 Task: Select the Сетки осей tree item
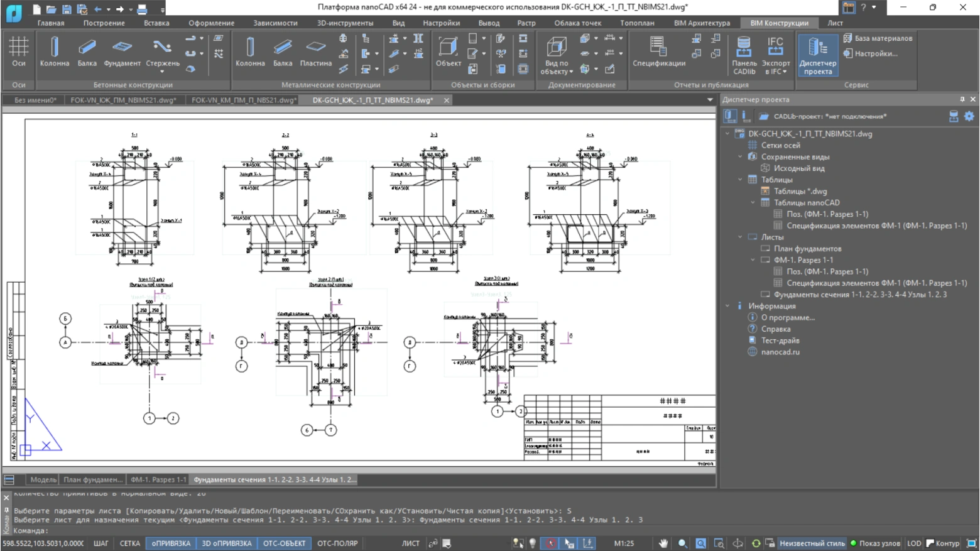(780, 145)
